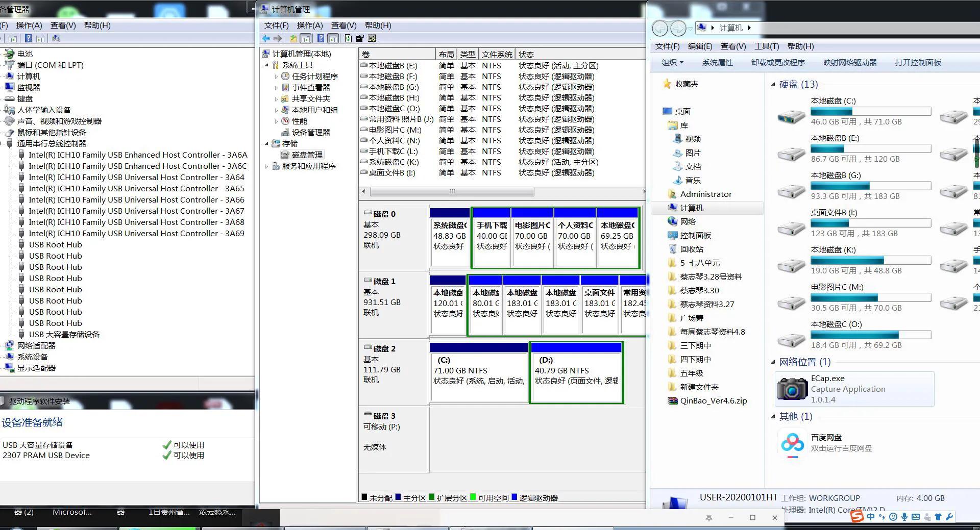Open the Sogou input method logo
Viewport: 980px width, 530px height.
tap(857, 516)
